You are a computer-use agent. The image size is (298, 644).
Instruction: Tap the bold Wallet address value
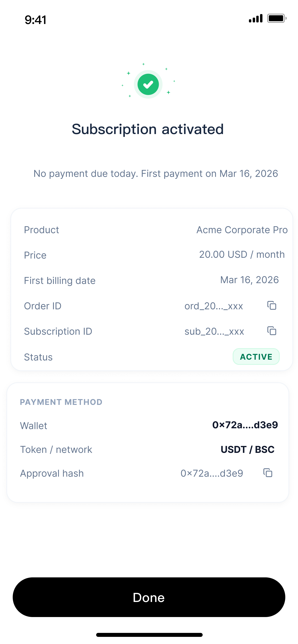(x=245, y=425)
